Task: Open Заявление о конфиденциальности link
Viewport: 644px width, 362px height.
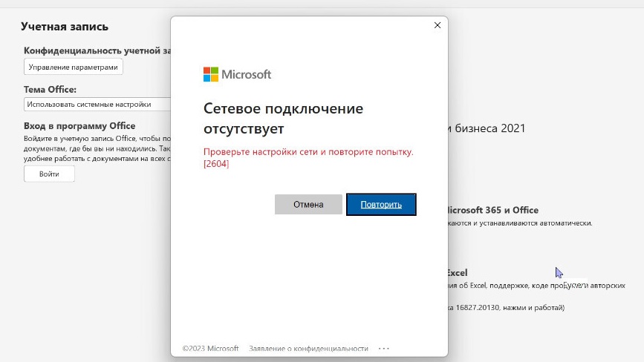Action: tap(308, 349)
